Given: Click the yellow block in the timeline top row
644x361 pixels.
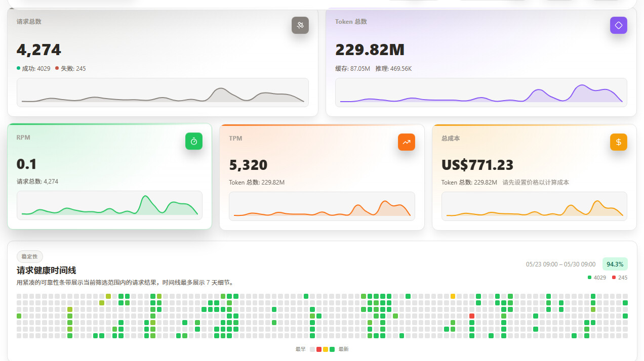Looking at the screenshot, I should point(453,296).
